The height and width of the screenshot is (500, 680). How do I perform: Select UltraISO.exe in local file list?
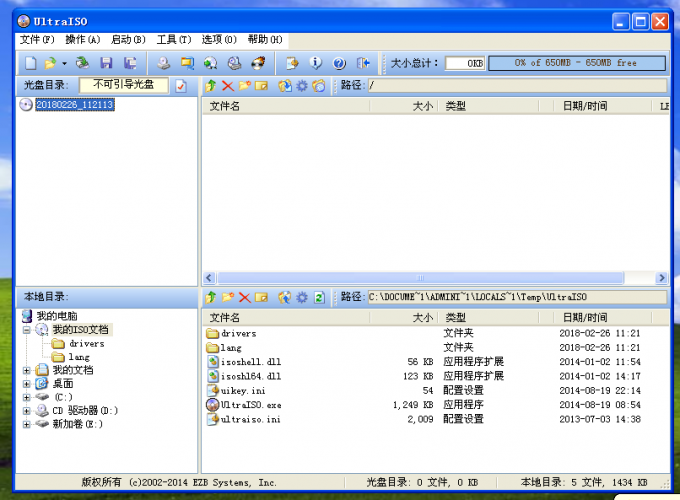pos(251,405)
